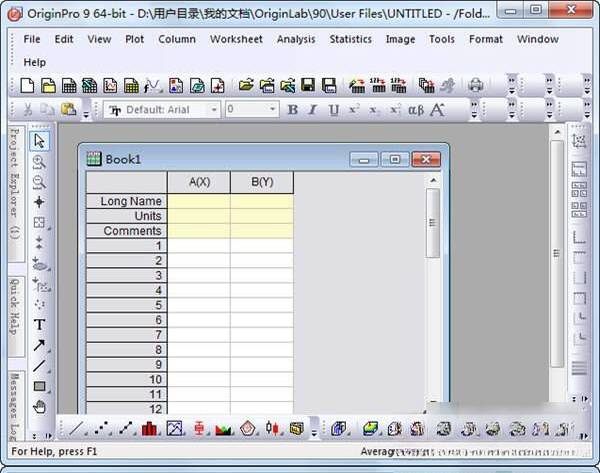Open the Analysis menu
Viewport: 600px width, 473px height.
[x=296, y=39]
